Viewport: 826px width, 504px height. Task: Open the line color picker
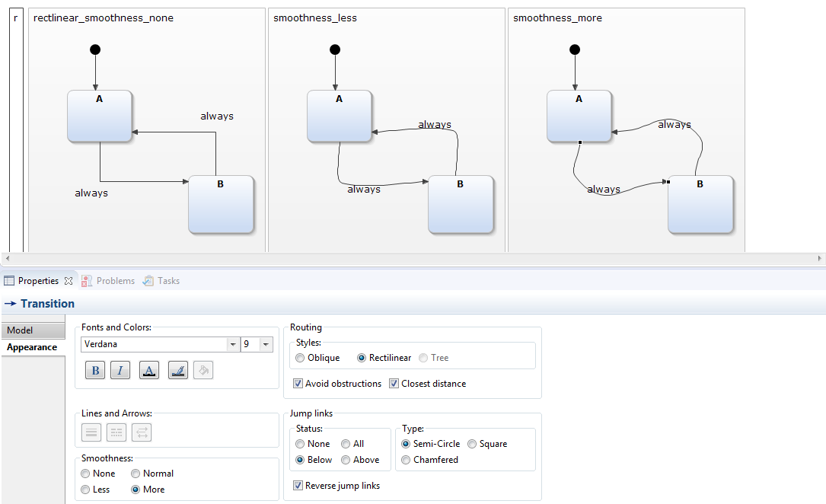tap(177, 370)
